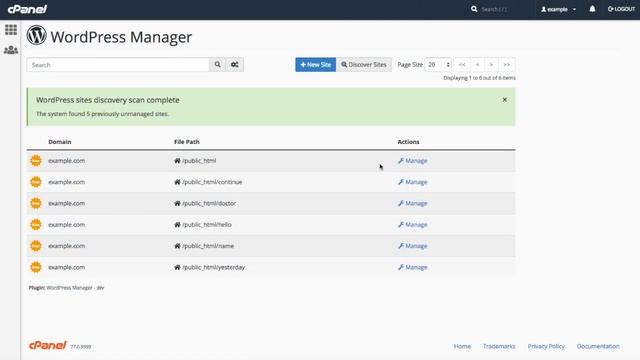Image resolution: width=640 pixels, height=360 pixels.
Task: Go to the first page
Action: (462, 64)
